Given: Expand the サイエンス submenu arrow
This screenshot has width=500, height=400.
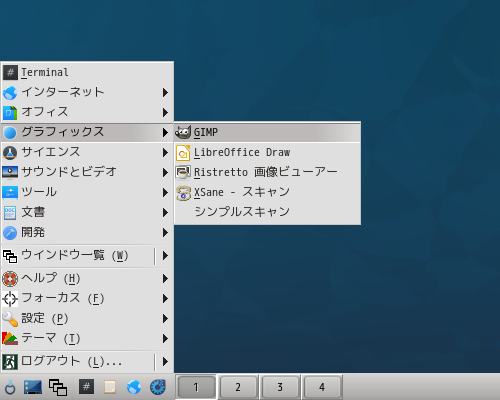Looking at the screenshot, I should 165,152.
